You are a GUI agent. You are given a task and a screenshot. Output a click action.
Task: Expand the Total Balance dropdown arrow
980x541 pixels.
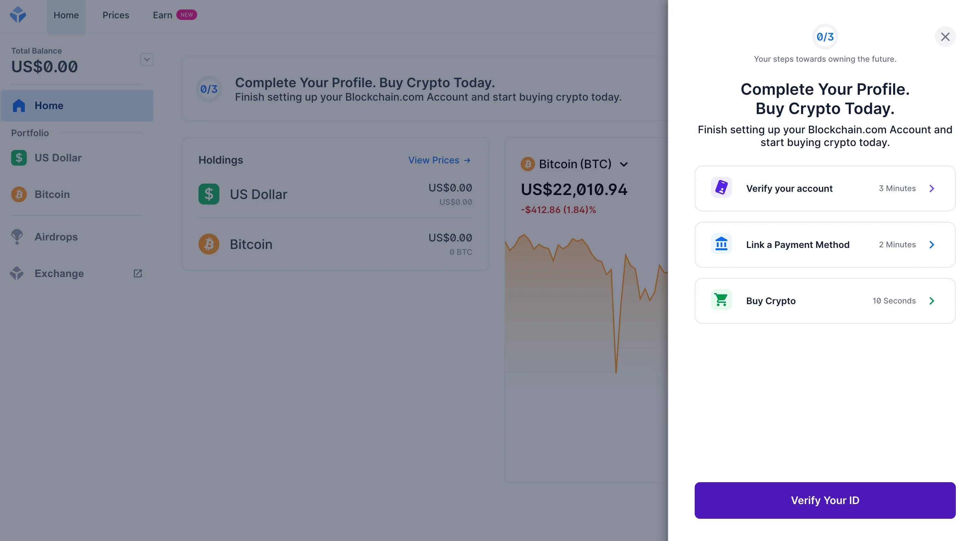tap(147, 59)
